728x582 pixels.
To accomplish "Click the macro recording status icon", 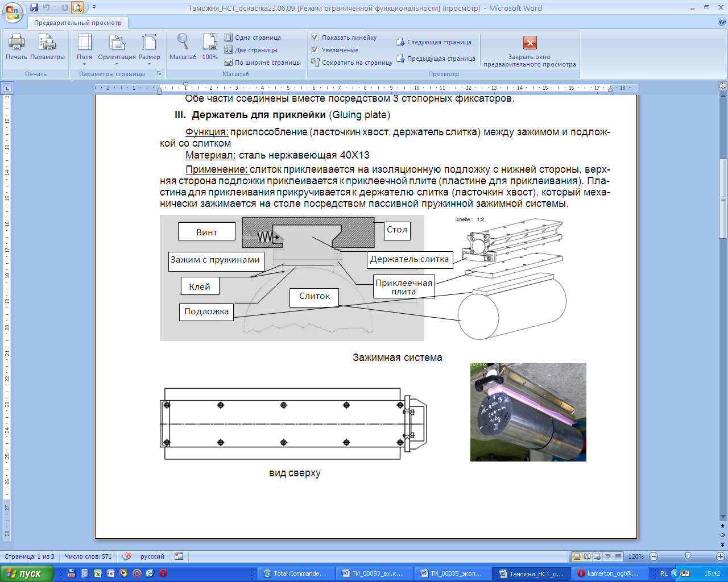I will point(179,556).
